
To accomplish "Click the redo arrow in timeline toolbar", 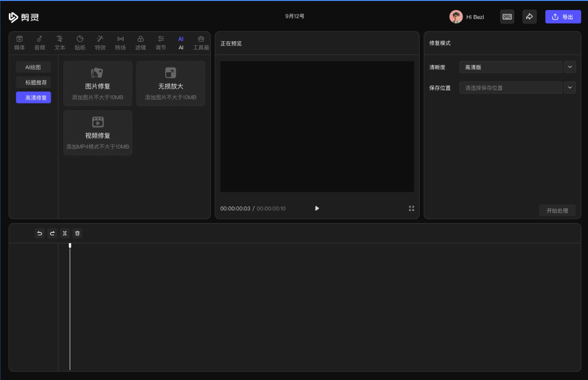I will tap(52, 233).
